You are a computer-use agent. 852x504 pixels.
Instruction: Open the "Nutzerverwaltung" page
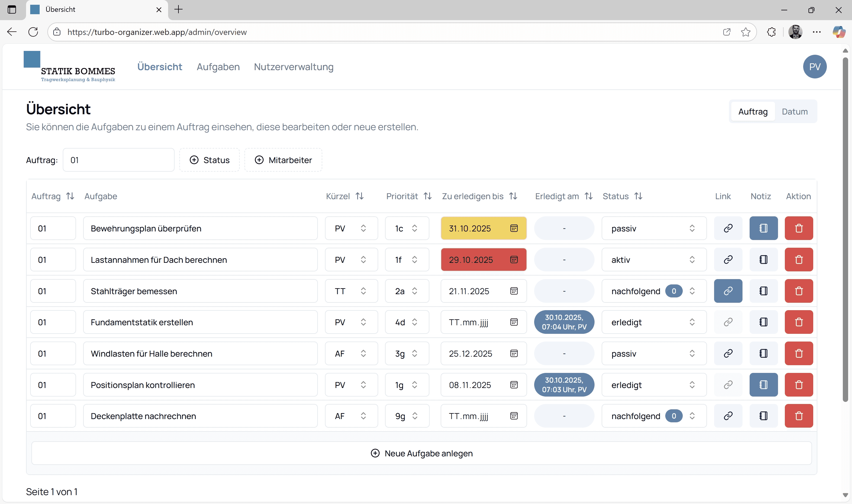(x=293, y=67)
